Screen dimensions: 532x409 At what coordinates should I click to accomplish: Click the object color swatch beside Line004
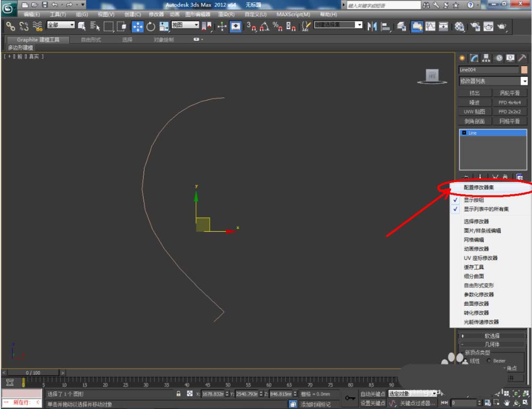pos(524,70)
